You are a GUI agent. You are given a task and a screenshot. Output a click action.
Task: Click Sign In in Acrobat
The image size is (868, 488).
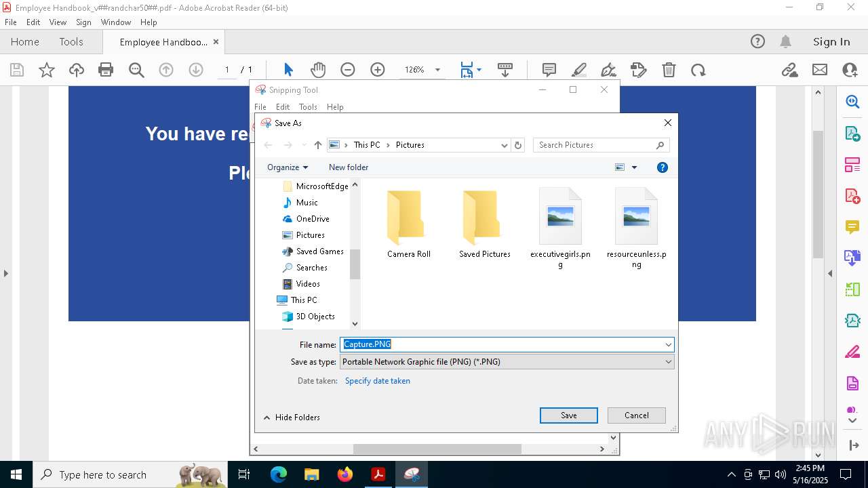[831, 41]
